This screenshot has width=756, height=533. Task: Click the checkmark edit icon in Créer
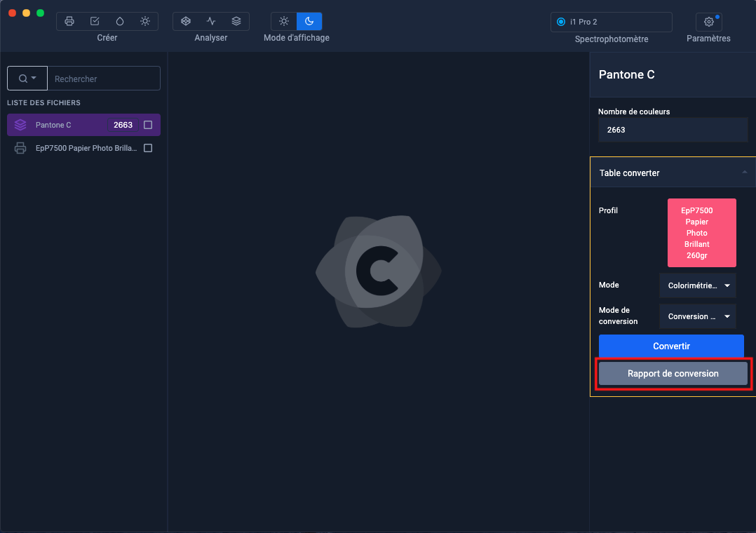(x=95, y=21)
